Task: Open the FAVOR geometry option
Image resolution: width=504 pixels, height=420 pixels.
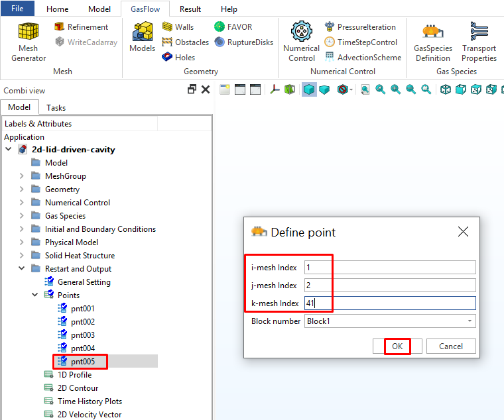Action: [x=235, y=26]
